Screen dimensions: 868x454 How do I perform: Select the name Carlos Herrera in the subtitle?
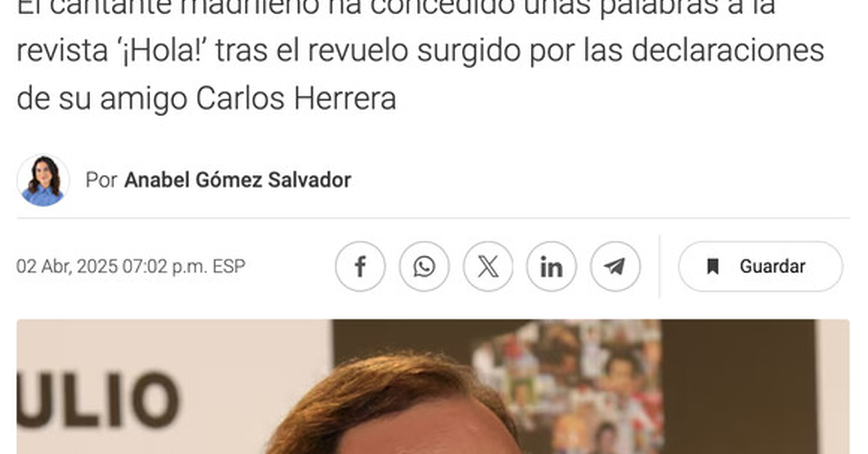coord(296,99)
